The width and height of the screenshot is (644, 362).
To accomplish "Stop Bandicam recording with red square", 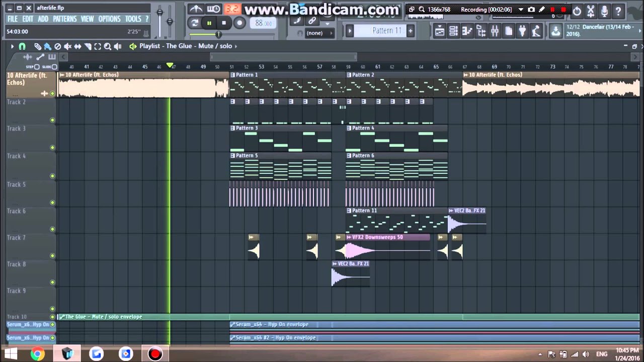I will click(x=563, y=10).
